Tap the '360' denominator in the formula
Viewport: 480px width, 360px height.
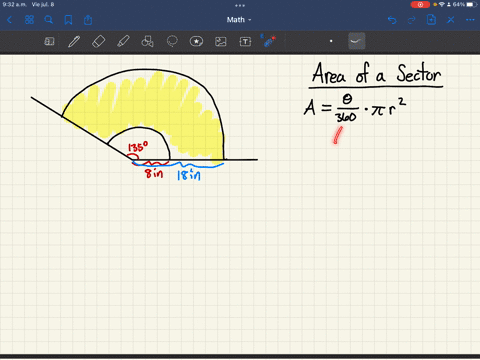[346, 117]
